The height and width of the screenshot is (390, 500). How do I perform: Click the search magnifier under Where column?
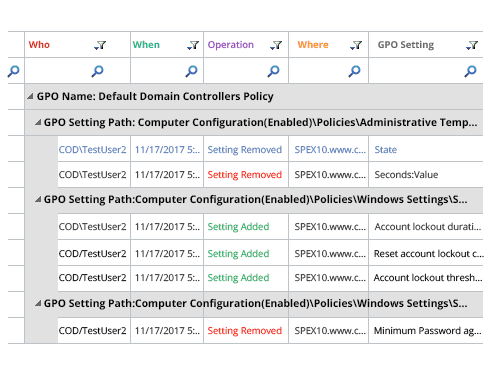point(354,71)
